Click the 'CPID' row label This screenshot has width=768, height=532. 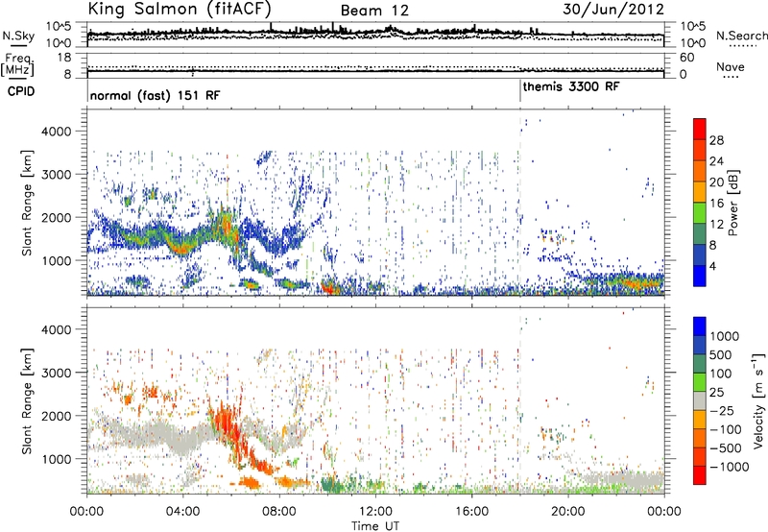click(21, 91)
